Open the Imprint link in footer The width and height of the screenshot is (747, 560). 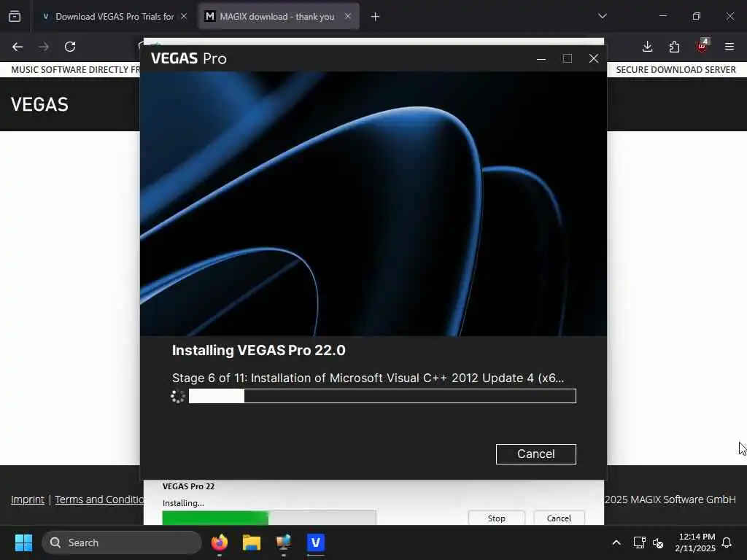[x=28, y=499]
